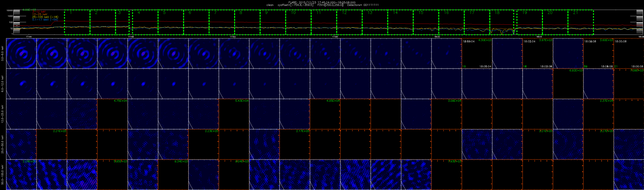Click the '18:05:08' start time in the last panel

click(621, 41)
